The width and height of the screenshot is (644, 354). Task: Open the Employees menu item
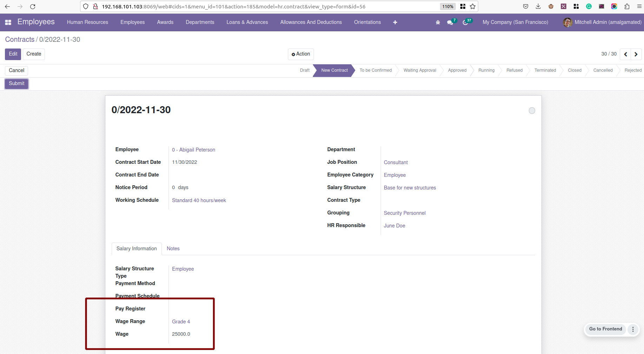click(x=132, y=22)
